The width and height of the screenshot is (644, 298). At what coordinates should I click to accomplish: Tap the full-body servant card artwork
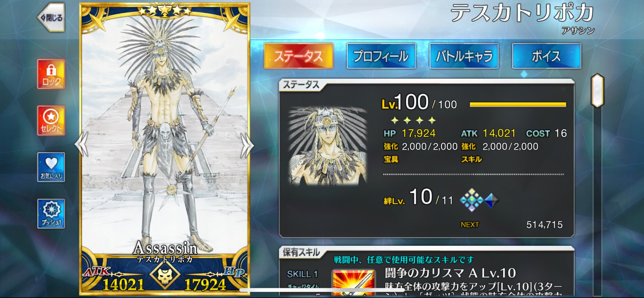tap(165, 135)
